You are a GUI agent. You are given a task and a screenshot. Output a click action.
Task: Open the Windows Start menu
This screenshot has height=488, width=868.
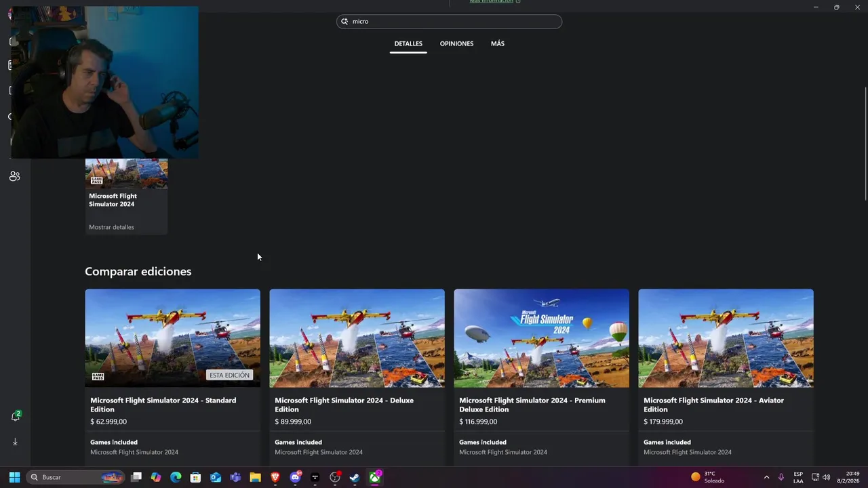14,477
